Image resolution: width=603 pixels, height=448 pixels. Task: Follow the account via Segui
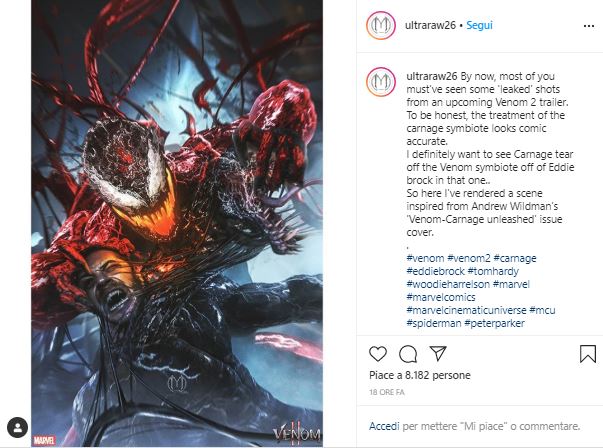pos(479,25)
